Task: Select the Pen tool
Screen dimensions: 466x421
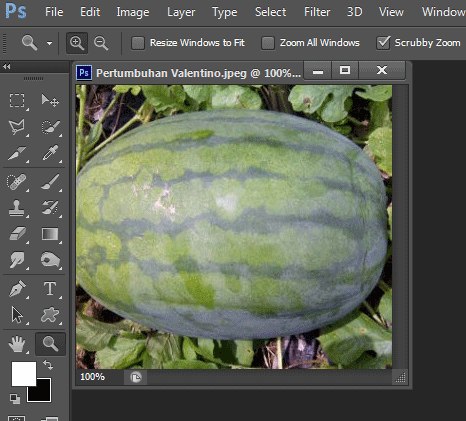Action: point(17,289)
